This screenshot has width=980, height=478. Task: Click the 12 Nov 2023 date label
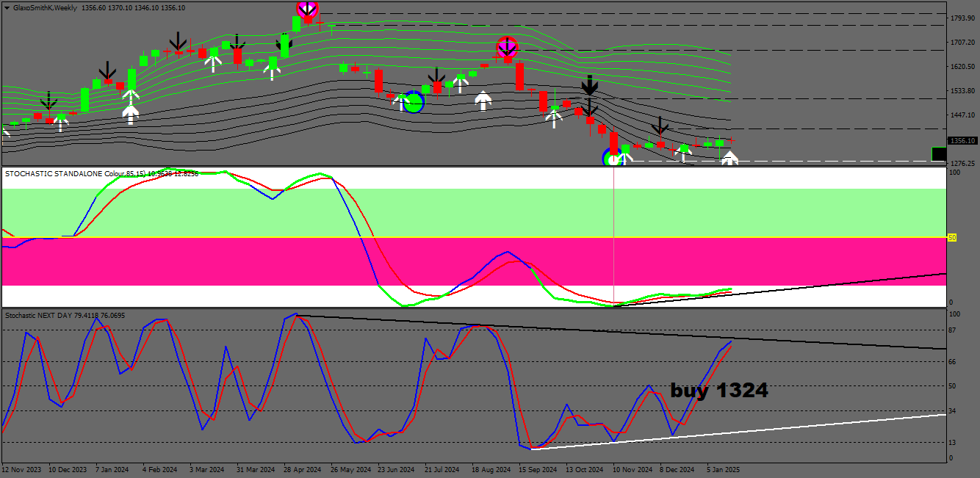pos(22,468)
